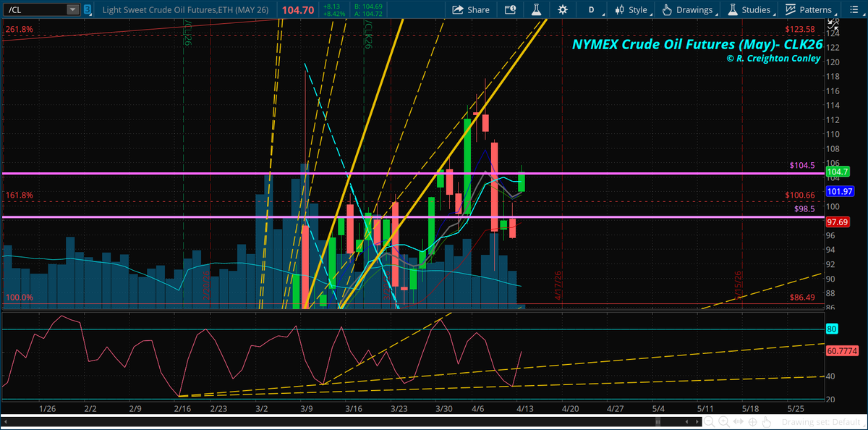Image resolution: width=868 pixels, height=430 pixels.
Task: Click the 80 level marker on RSI panel
Action: (x=832, y=329)
